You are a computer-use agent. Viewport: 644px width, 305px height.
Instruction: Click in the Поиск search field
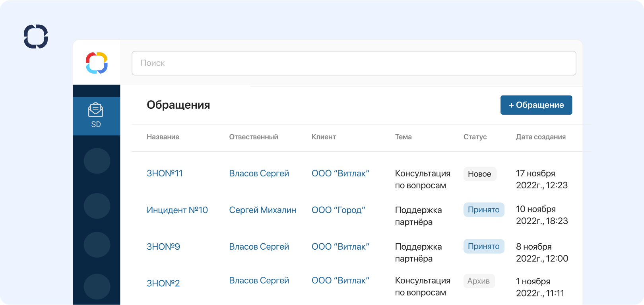[353, 63]
